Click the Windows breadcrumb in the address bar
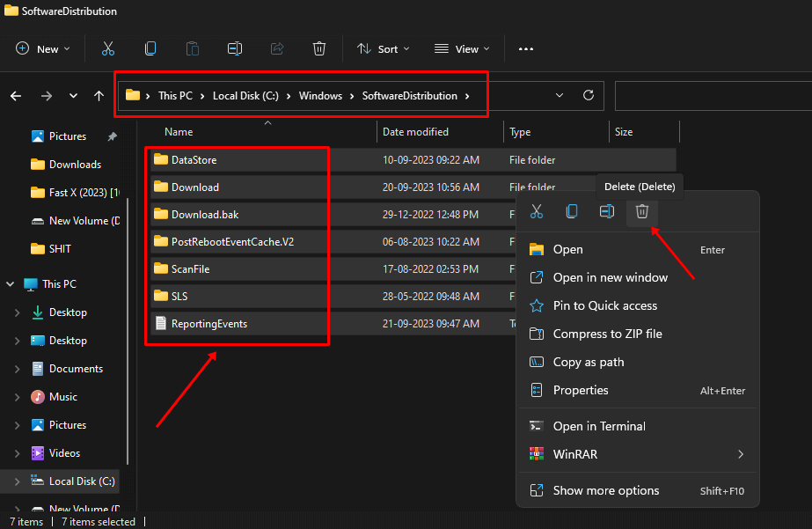The width and height of the screenshot is (812, 529). (x=320, y=96)
